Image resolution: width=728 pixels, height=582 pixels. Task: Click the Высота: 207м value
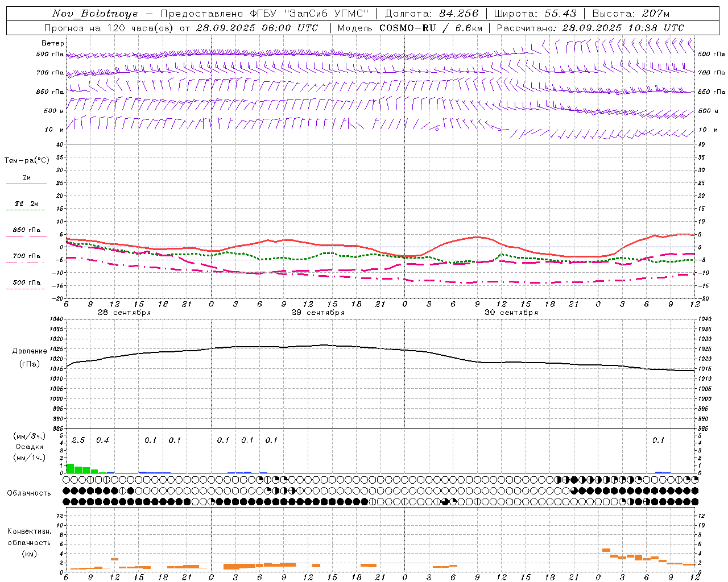click(x=631, y=14)
